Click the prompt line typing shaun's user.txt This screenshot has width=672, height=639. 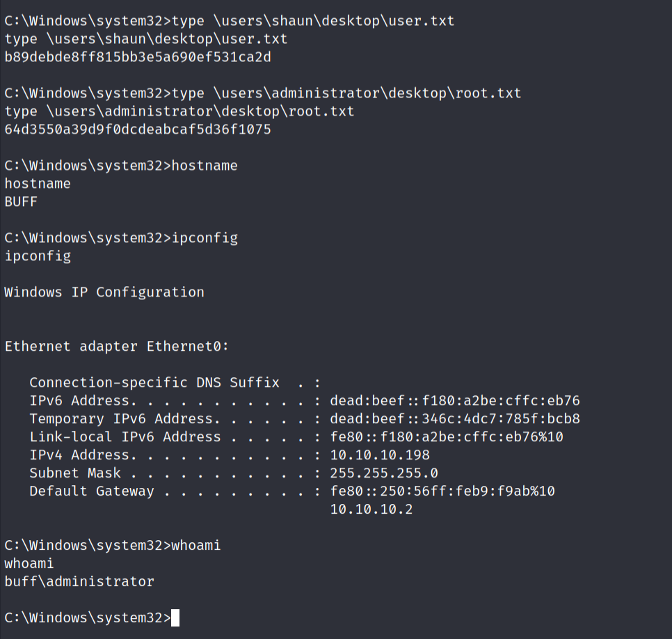pyautogui.click(x=230, y=21)
